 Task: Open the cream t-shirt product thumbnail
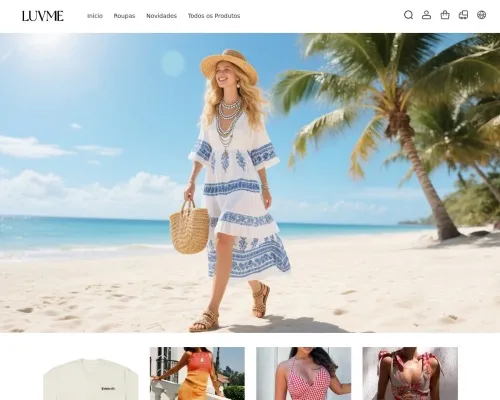[91, 374]
